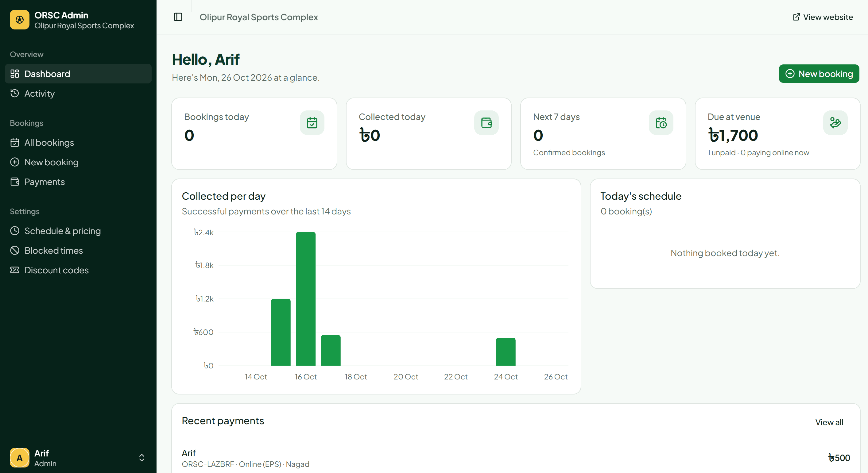Click the Dashboard grid icon
Viewport: 868px width, 473px height.
coord(14,74)
